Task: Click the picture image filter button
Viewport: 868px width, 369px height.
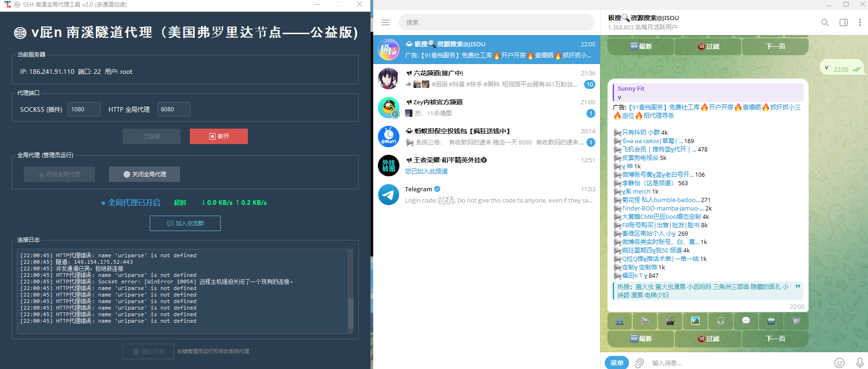Action: [695, 321]
